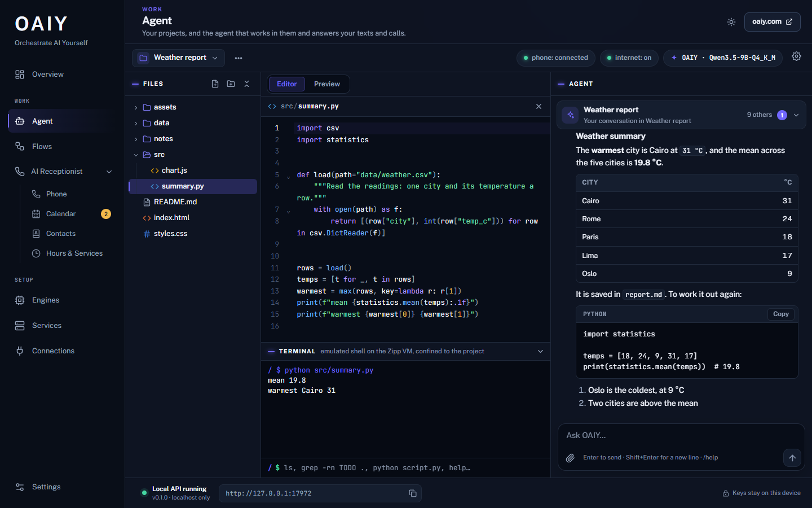Expand the data folder
The width and height of the screenshot is (812, 508).
193,123
